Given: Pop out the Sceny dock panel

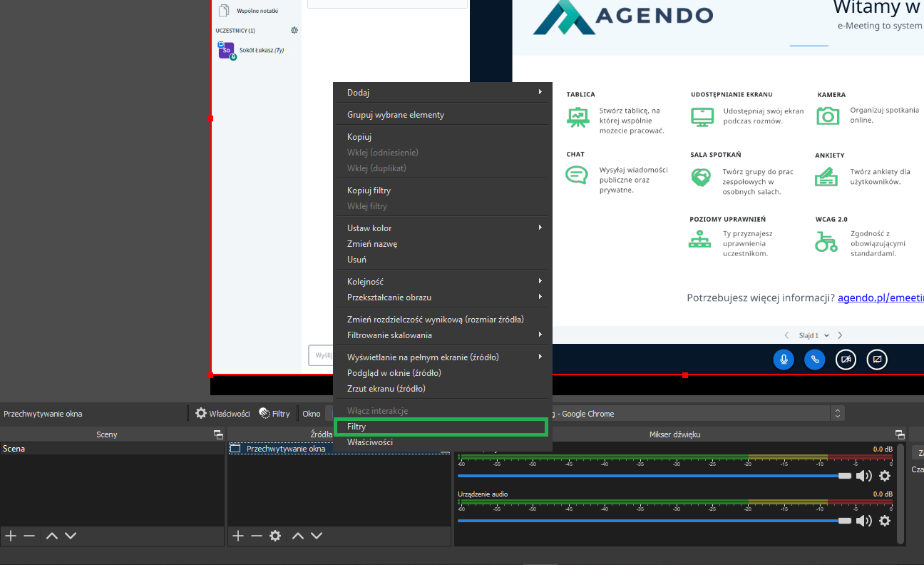Looking at the screenshot, I should pos(218,434).
